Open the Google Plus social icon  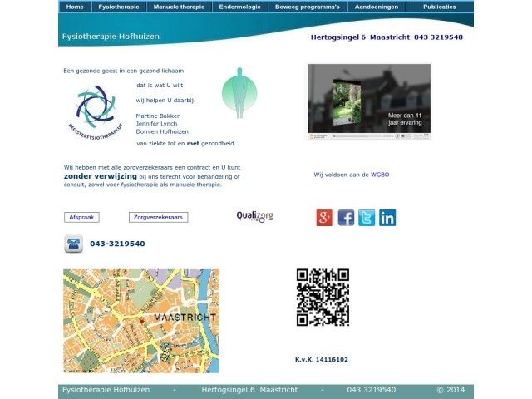coord(324,218)
